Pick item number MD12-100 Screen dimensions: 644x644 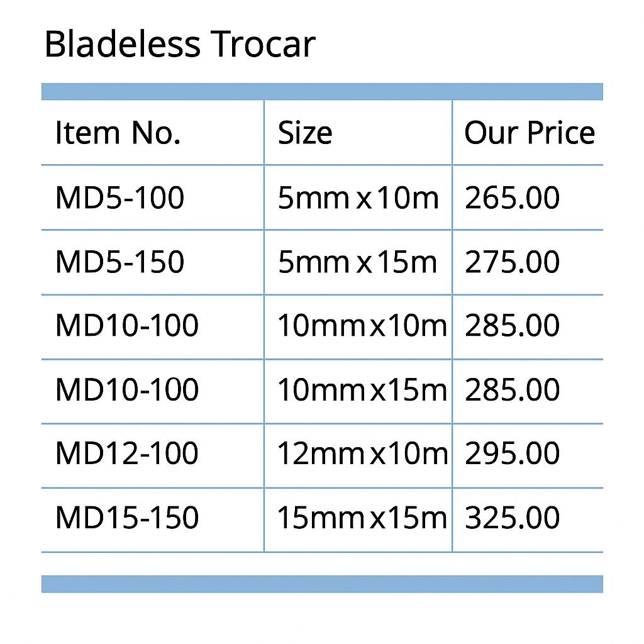point(127,454)
